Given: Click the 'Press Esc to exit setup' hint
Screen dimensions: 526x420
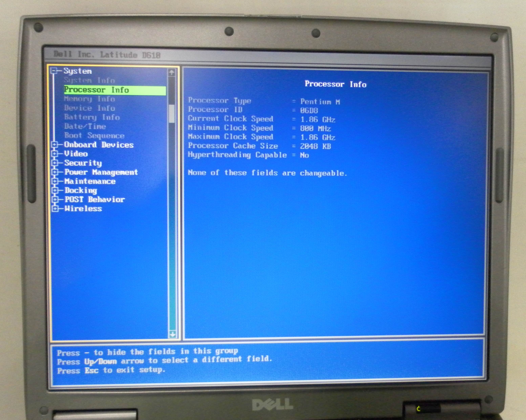Looking at the screenshot, I should [111, 370].
